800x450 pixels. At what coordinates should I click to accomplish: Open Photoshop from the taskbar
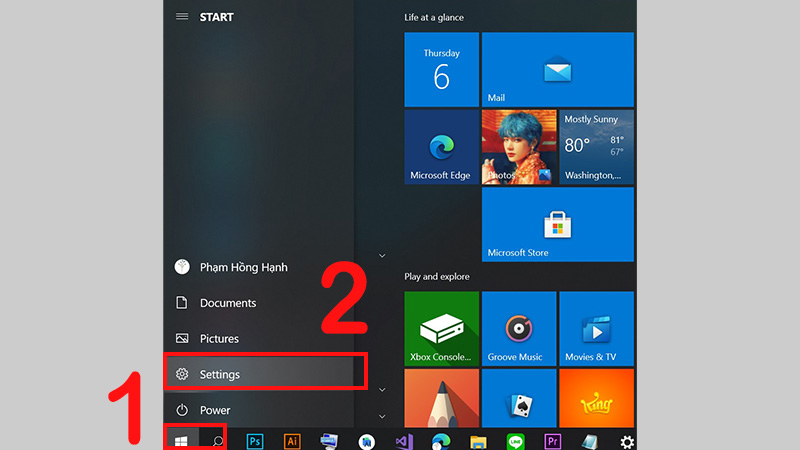(x=255, y=441)
